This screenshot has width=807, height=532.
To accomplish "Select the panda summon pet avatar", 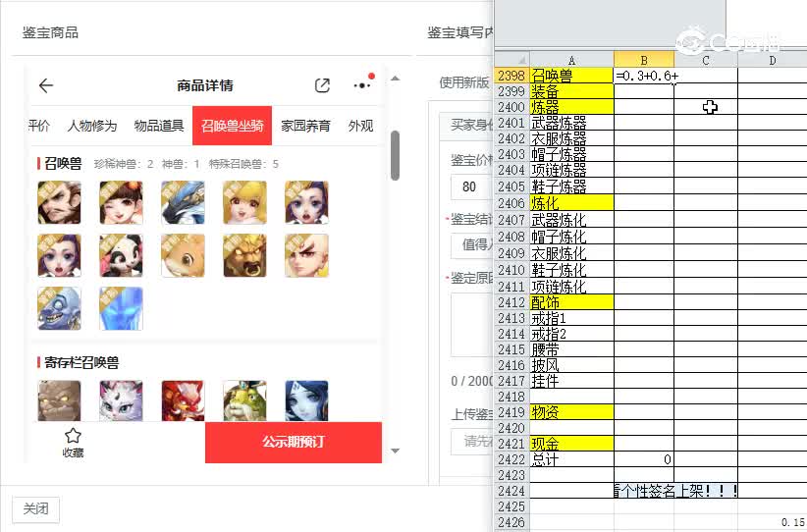I will tap(121, 256).
